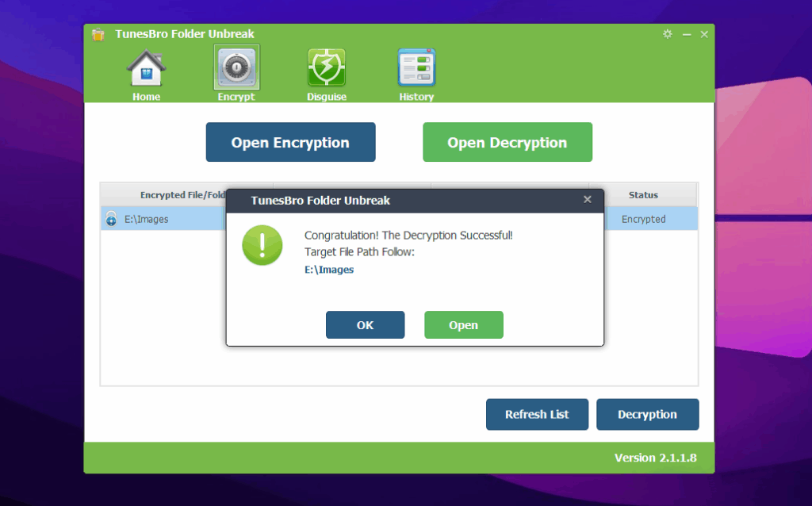This screenshot has height=506, width=812.
Task: Click the Encrypted File/Folder column header
Action: tap(182, 195)
